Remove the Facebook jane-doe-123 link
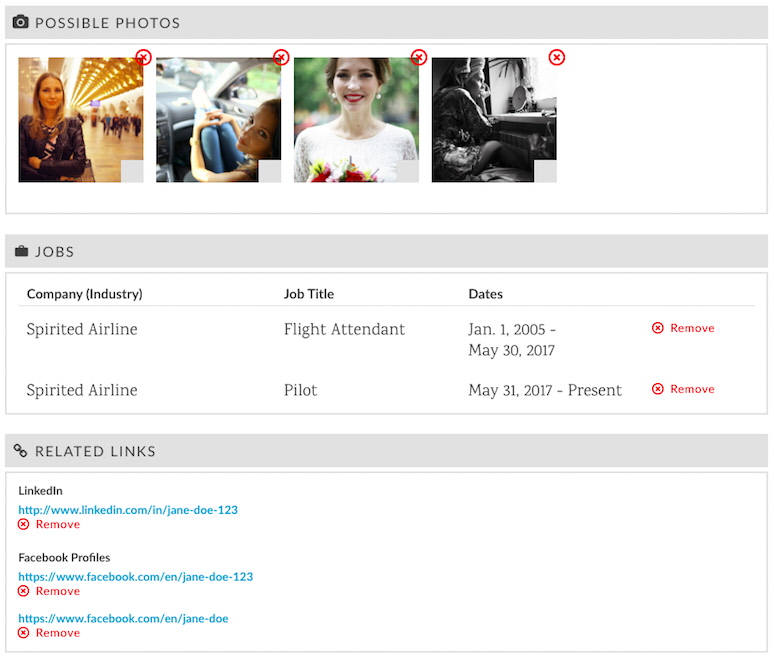The height and width of the screenshot is (661, 774). click(x=49, y=591)
